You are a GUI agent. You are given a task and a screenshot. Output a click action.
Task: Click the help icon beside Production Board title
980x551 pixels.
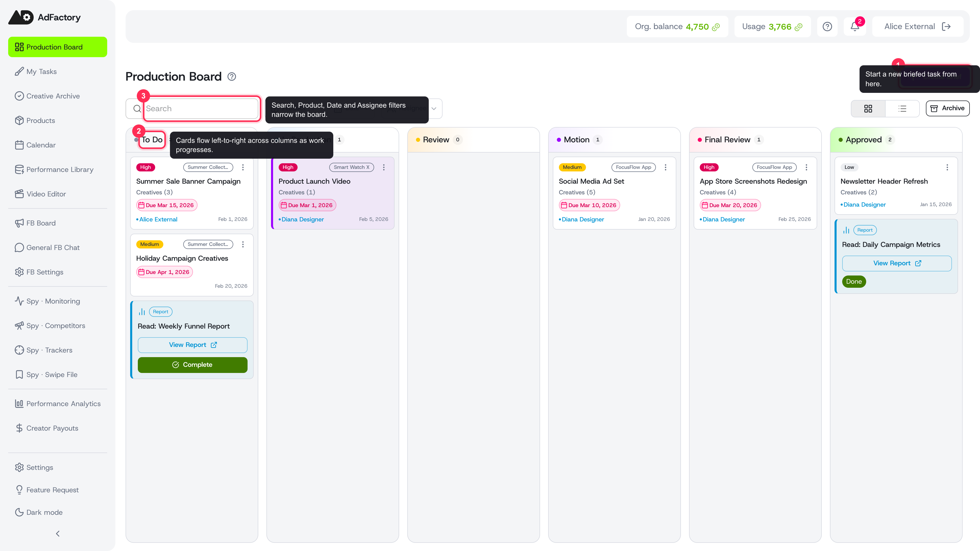(232, 77)
